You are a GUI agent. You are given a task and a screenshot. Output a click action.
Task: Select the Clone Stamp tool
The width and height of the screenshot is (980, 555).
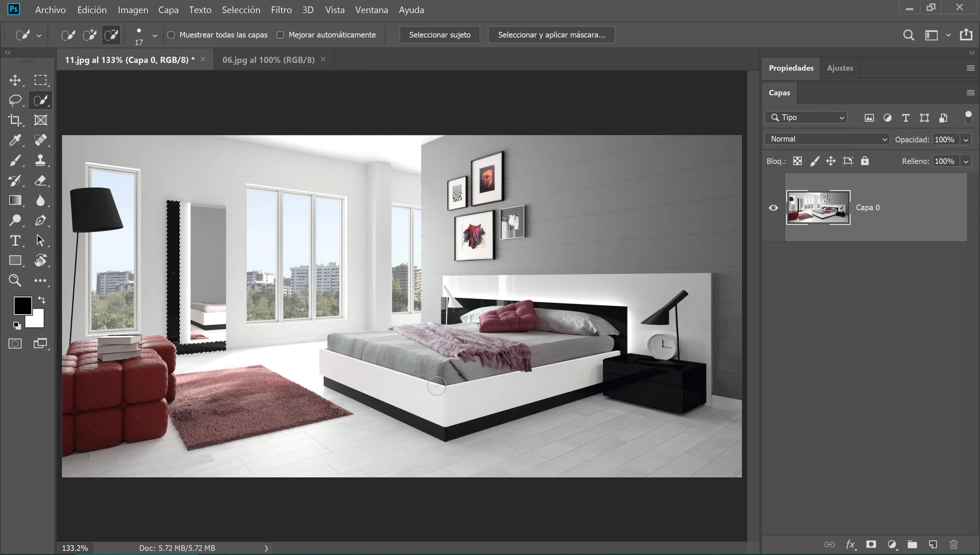pos(41,160)
